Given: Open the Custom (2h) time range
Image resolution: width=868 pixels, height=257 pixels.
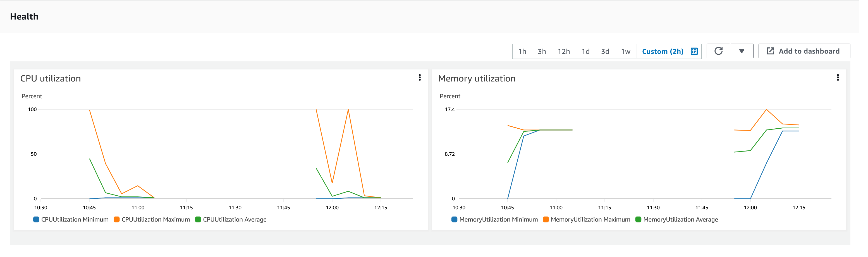Looking at the screenshot, I should click(669, 52).
